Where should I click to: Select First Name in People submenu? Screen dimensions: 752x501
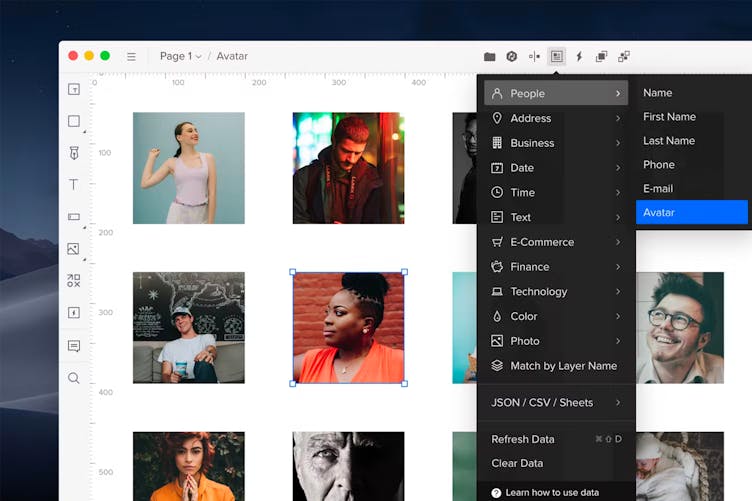[692, 117]
